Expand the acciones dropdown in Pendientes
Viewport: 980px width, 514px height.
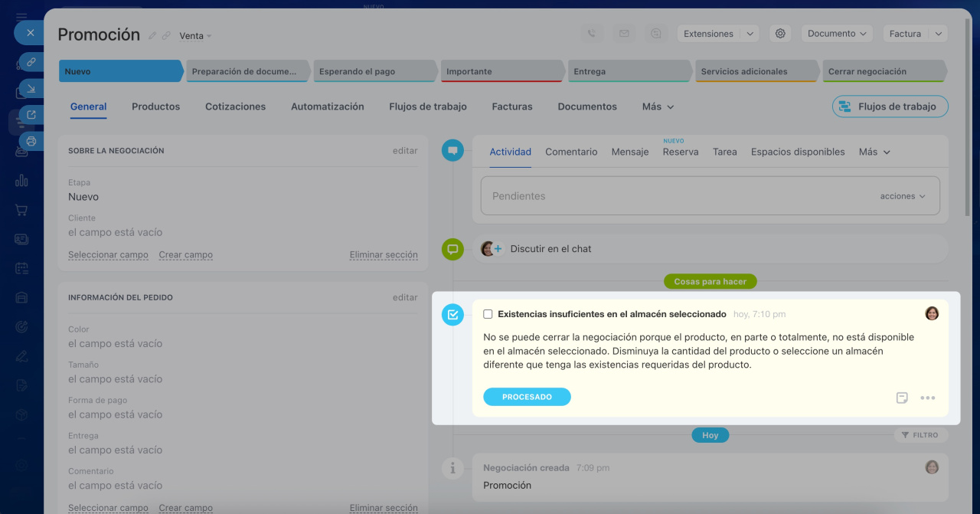903,196
